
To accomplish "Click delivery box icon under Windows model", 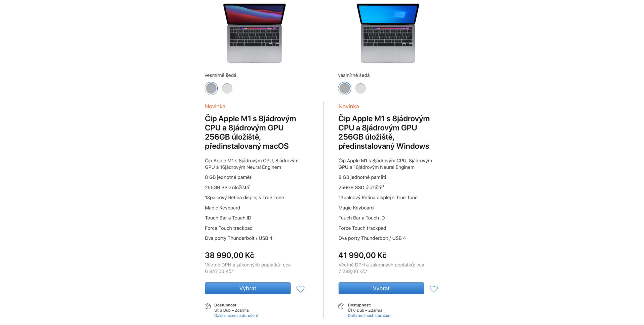I will point(341,306).
